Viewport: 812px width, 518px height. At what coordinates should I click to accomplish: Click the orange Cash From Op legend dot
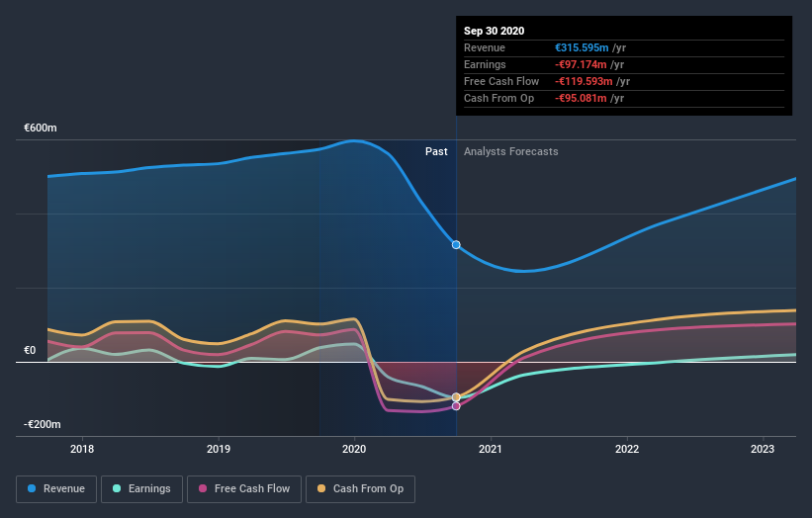[x=321, y=488]
